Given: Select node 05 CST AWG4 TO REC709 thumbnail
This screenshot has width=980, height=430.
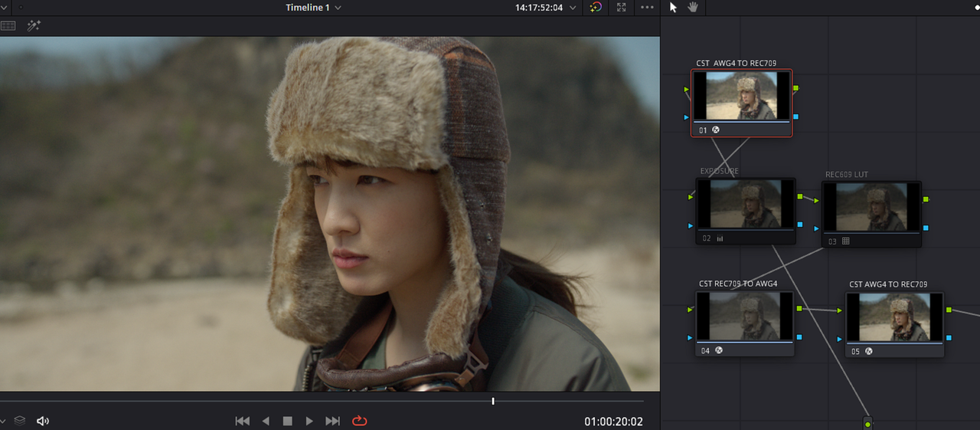Looking at the screenshot, I should click(x=895, y=317).
